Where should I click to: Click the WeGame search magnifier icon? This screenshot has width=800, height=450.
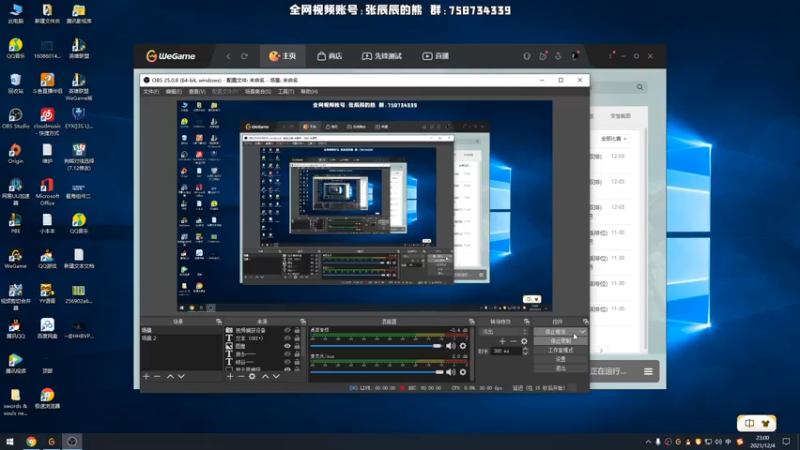(x=640, y=87)
